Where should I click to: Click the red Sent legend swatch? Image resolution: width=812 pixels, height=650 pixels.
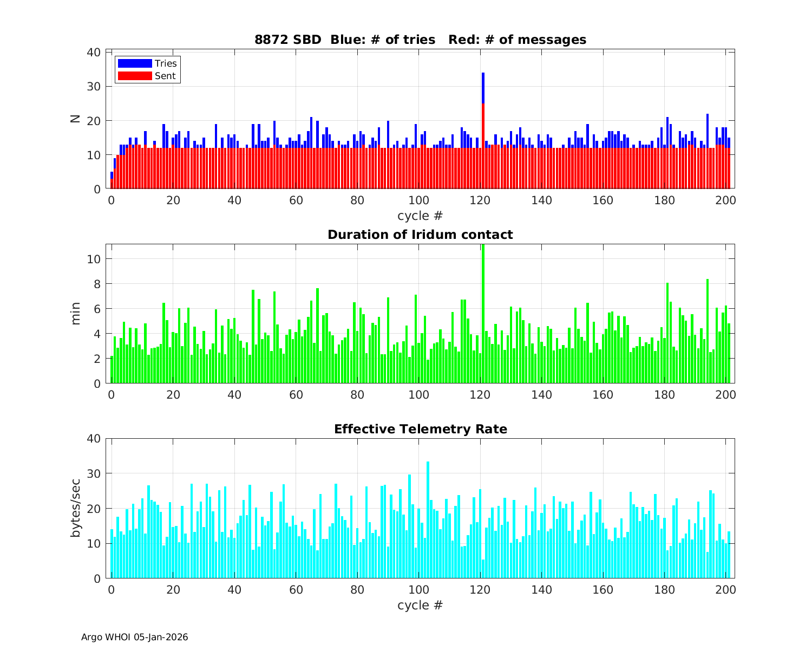pos(135,76)
